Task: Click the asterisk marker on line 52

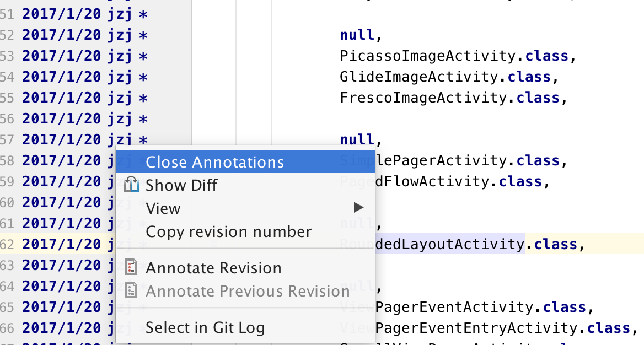Action: click(x=143, y=35)
